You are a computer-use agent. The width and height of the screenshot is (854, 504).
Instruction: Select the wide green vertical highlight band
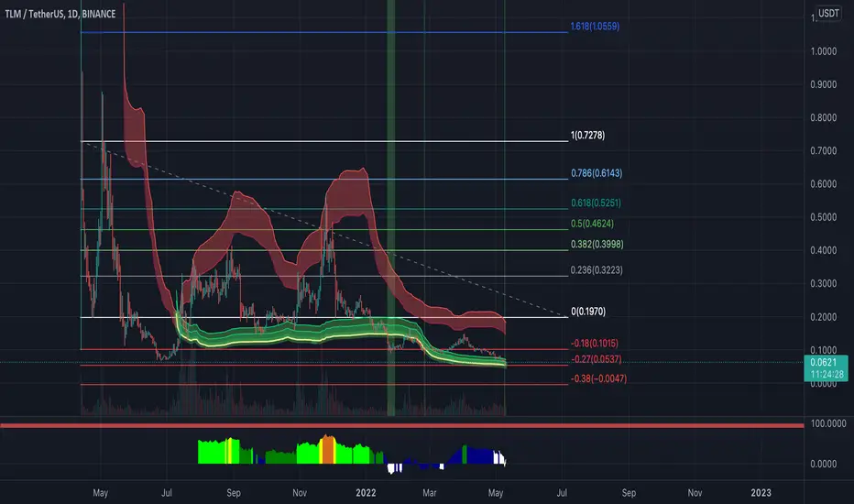pyautogui.click(x=391, y=207)
